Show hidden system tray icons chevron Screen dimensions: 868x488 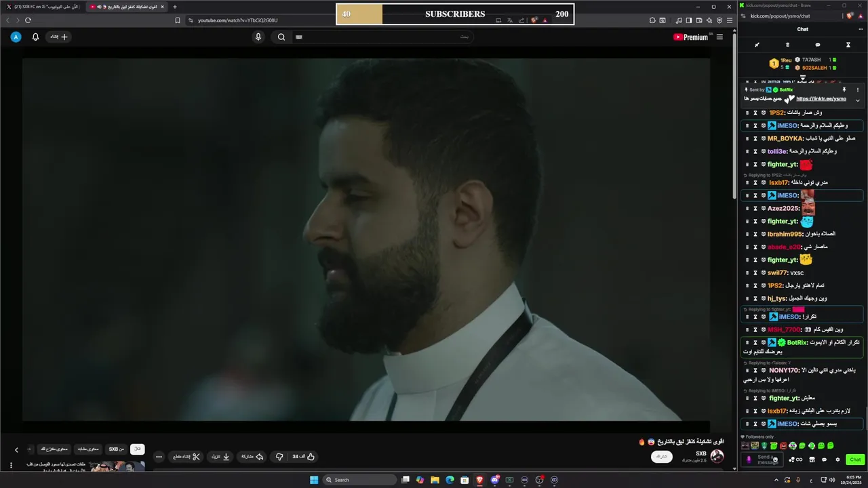click(x=776, y=480)
